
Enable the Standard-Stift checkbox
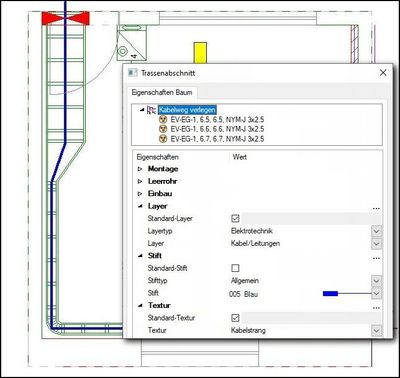coord(235,268)
